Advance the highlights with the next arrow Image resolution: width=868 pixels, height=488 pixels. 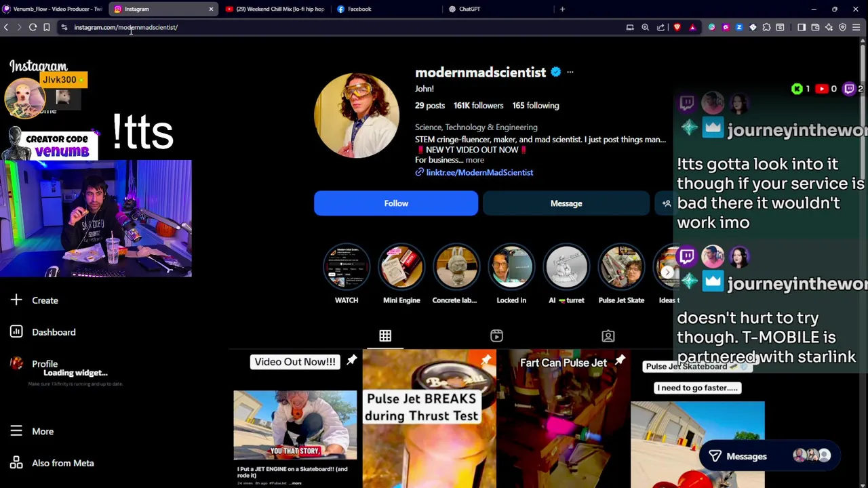tap(667, 272)
